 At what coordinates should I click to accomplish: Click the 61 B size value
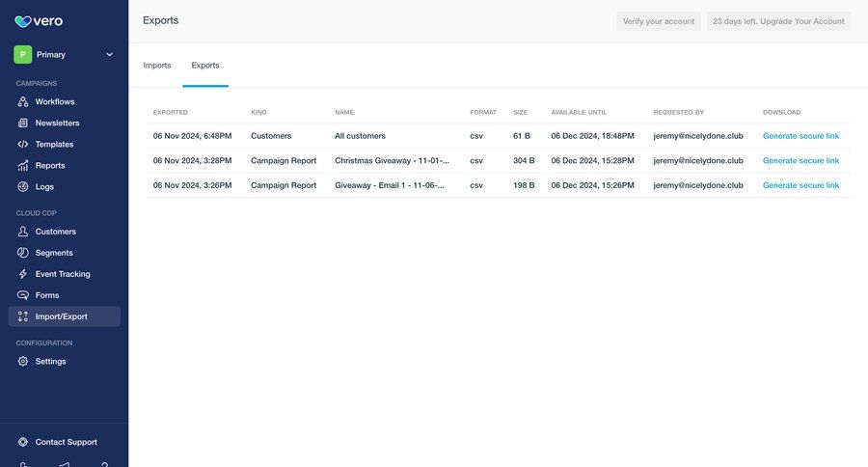[x=522, y=136]
